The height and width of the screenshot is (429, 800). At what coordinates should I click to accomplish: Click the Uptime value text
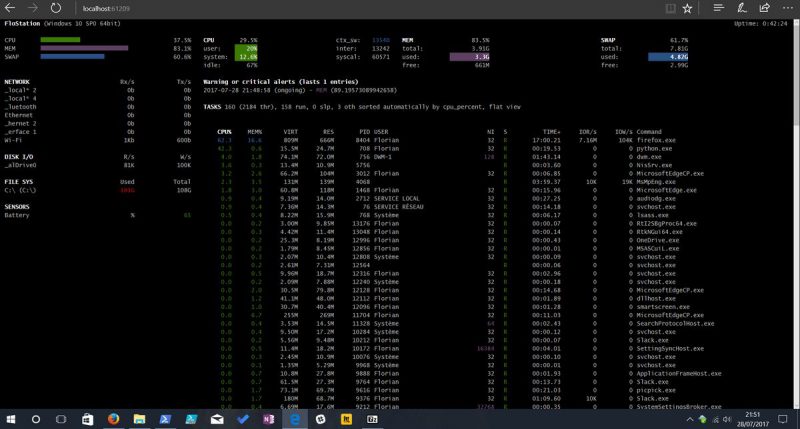coord(760,23)
